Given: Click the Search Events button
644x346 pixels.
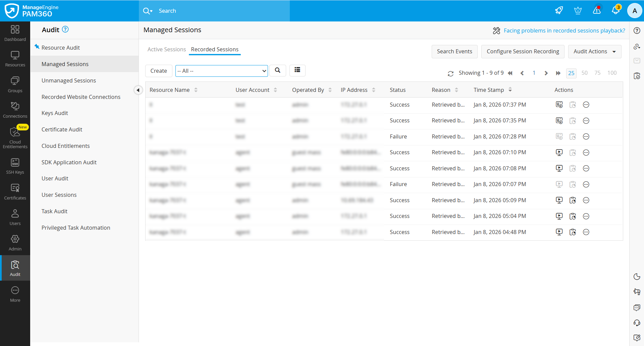Looking at the screenshot, I should [454, 52].
